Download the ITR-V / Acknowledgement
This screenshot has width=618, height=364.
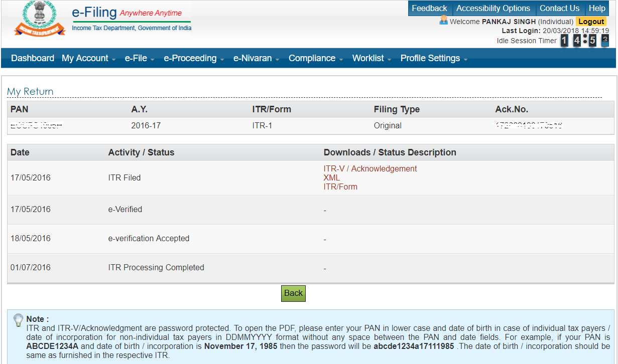pyautogui.click(x=370, y=168)
